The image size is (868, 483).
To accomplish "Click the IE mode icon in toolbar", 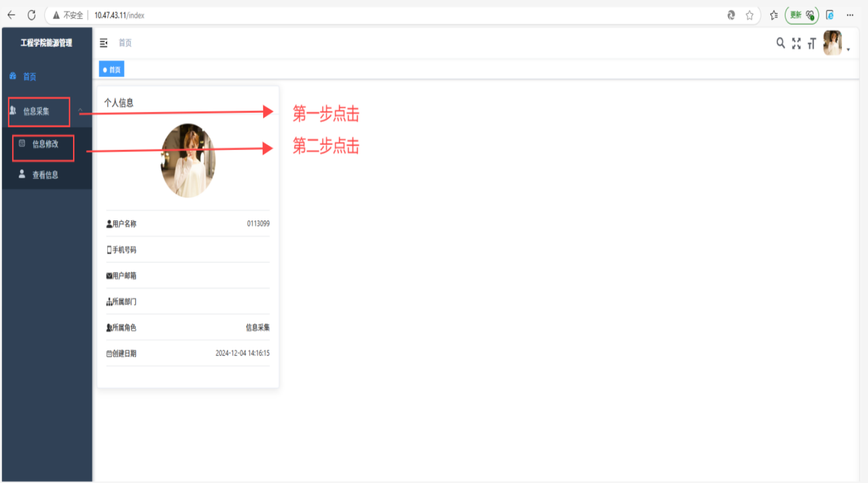I will coord(830,15).
